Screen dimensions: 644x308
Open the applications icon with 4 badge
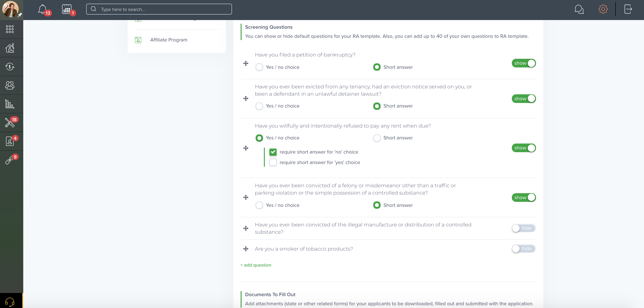tap(10, 141)
